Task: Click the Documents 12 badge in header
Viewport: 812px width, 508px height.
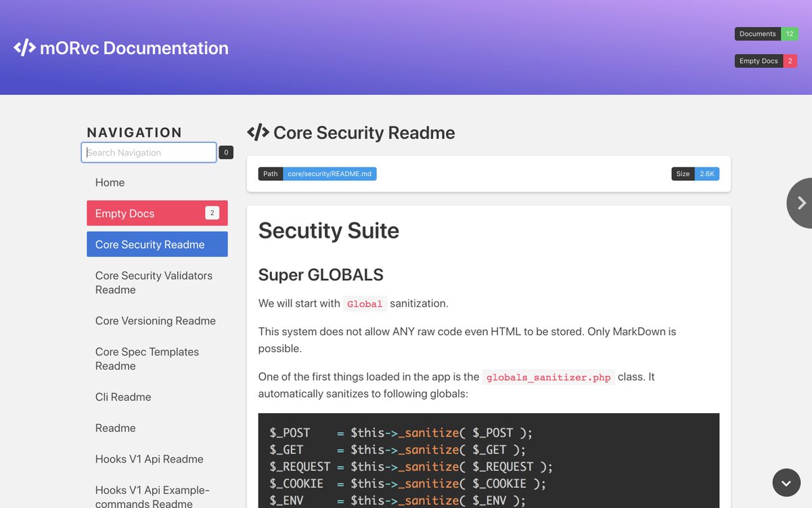Action: pyautogui.click(x=767, y=34)
